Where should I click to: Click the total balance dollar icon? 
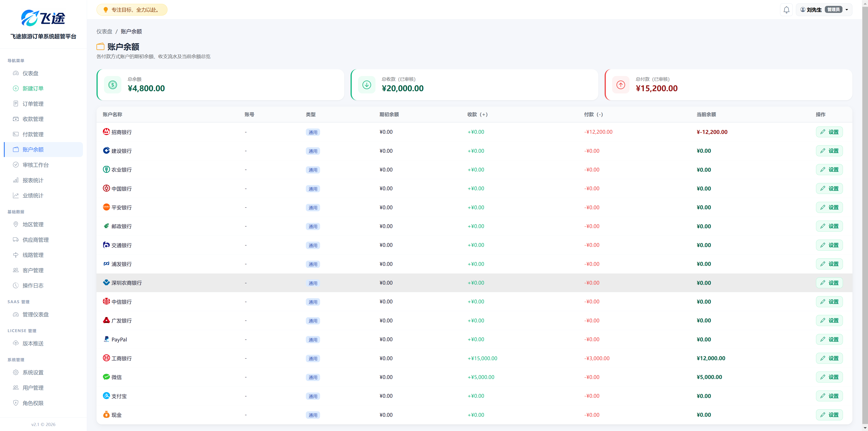[113, 85]
